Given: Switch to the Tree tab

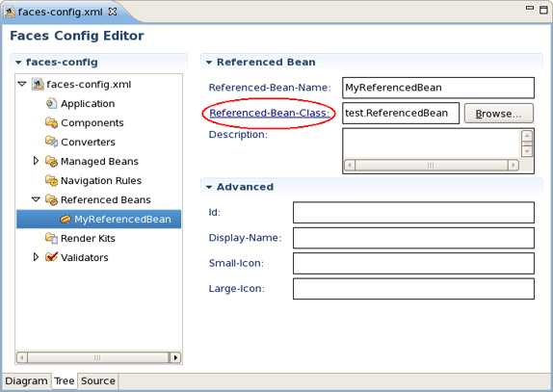Looking at the screenshot, I should click(x=65, y=381).
